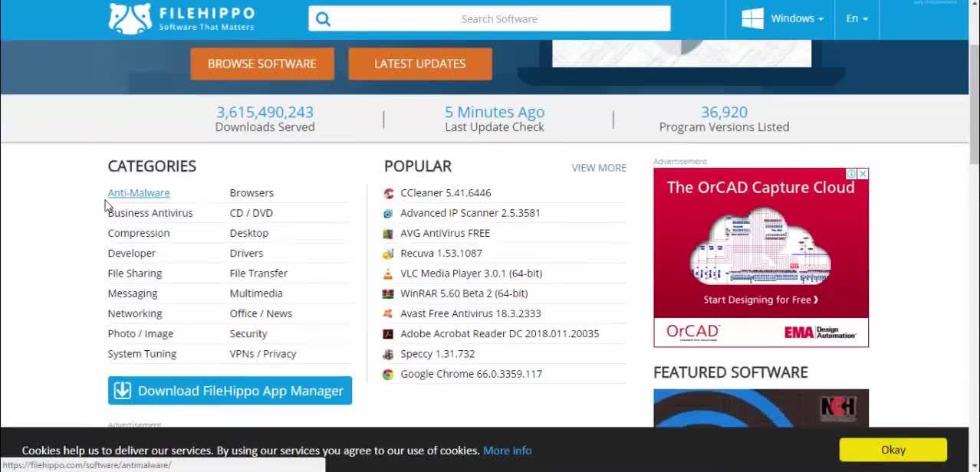This screenshot has height=472, width=980.
Task: Click the 5 Minutes Ago update text
Action: click(x=495, y=112)
